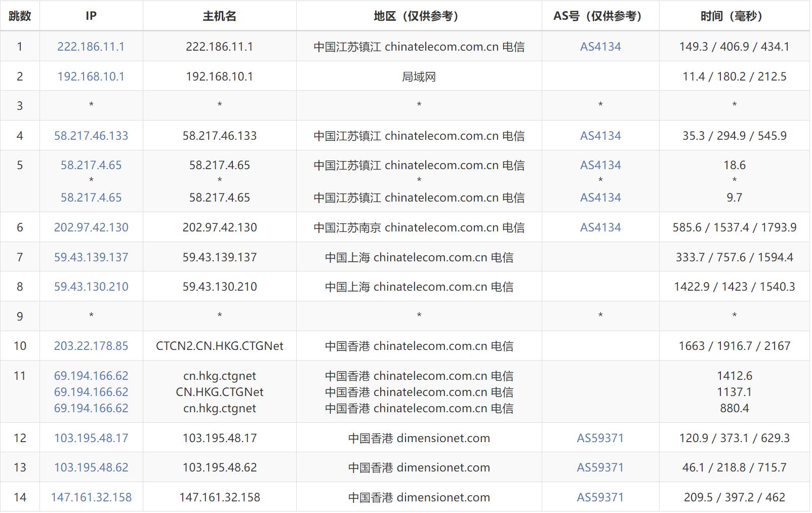Select the 9.7 time value in hop 5
Screen dimensions: 812x513
(x=735, y=198)
